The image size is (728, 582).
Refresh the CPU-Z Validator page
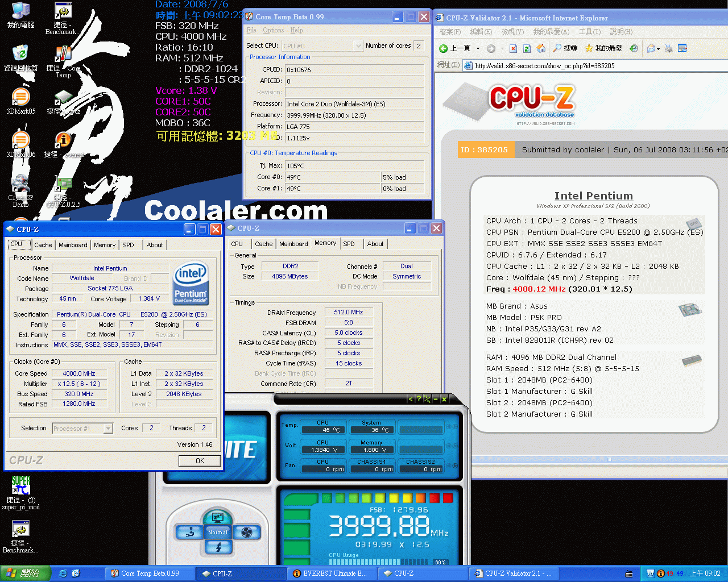click(x=527, y=48)
